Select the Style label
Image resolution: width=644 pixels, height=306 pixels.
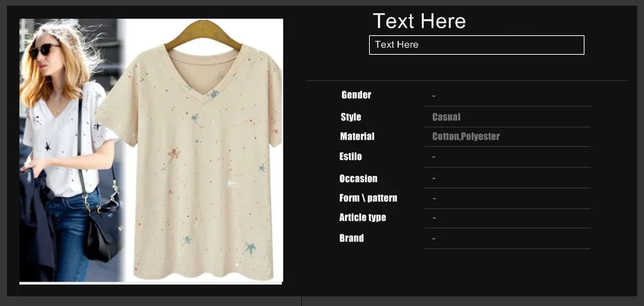pos(351,117)
